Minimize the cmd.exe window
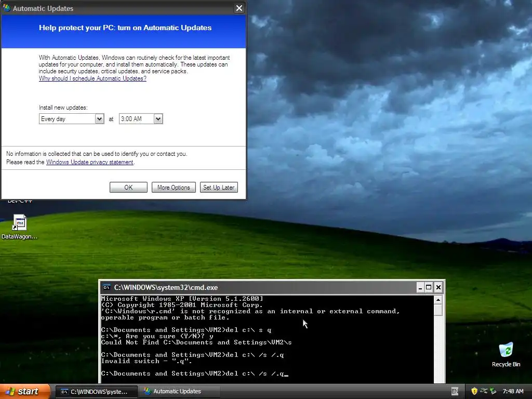 coord(420,287)
